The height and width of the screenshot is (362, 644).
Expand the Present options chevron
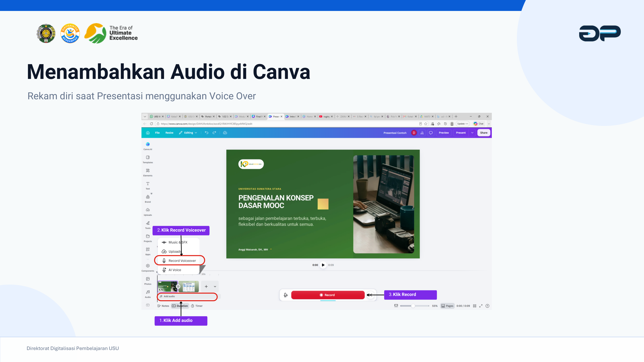click(472, 133)
